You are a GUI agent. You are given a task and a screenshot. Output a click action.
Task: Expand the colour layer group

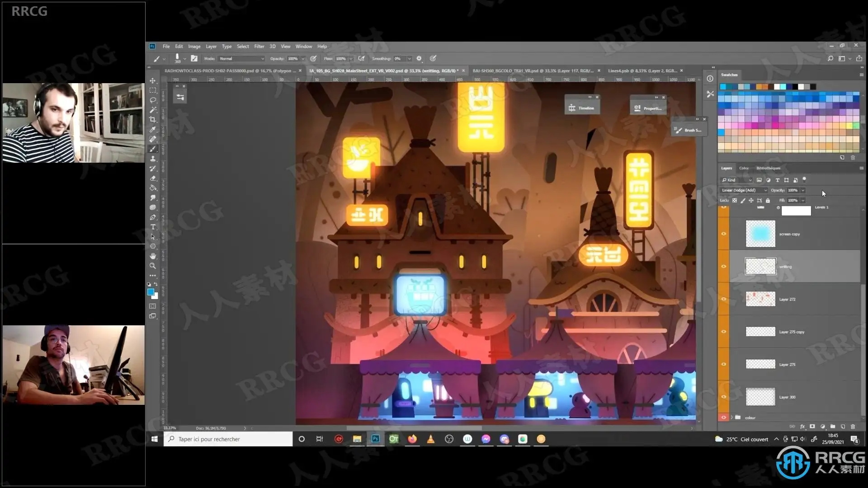coord(731,418)
